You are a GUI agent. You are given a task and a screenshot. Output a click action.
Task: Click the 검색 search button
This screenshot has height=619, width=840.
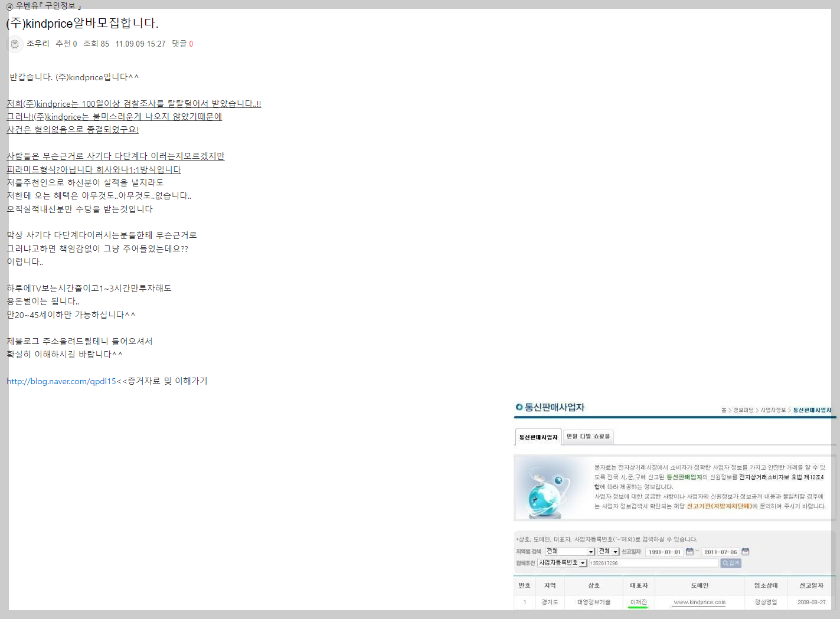pyautogui.click(x=731, y=563)
